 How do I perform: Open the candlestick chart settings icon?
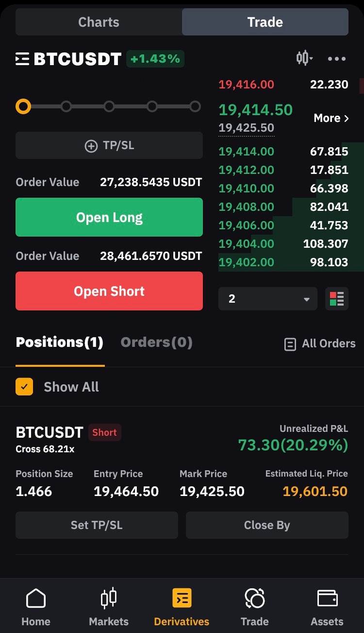[x=304, y=59]
